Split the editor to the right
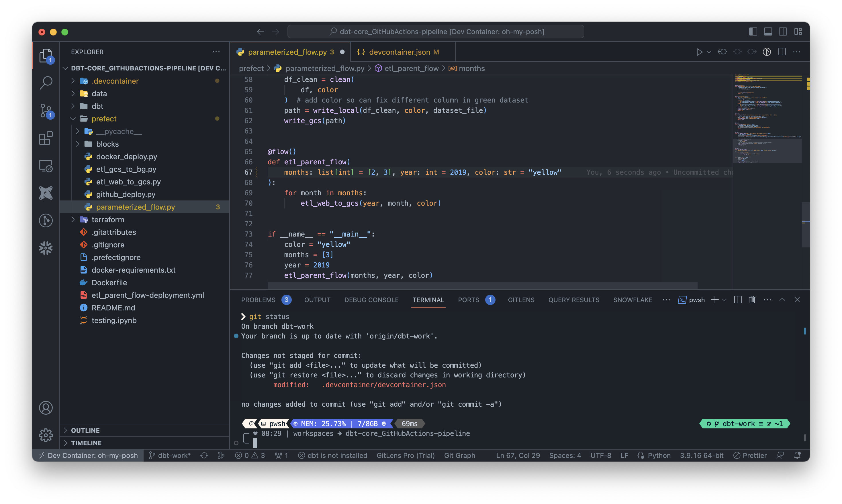Screen dimensions: 842x504 point(782,52)
